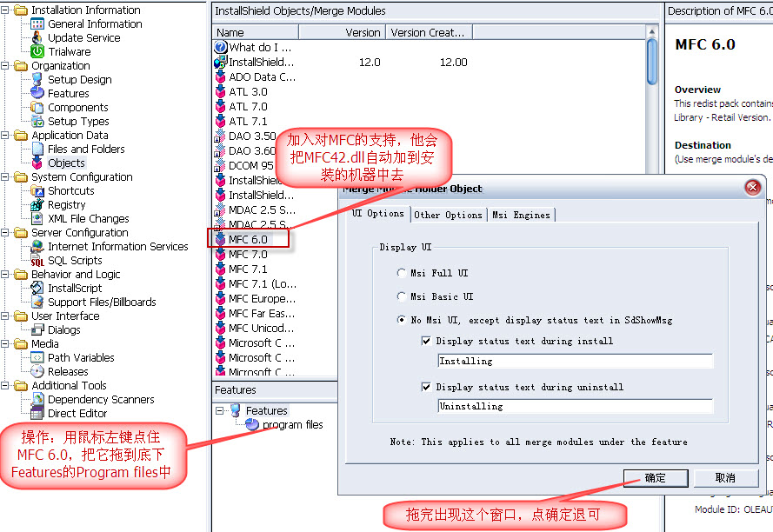Click the Dialogs icon under User Interface
773x532 pixels.
point(37,329)
